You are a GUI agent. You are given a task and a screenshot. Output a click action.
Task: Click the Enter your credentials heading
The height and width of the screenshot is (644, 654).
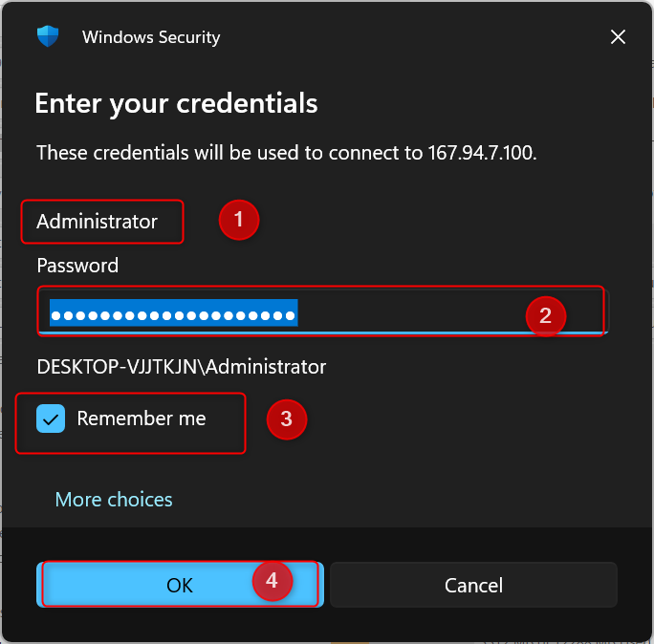coord(176,103)
